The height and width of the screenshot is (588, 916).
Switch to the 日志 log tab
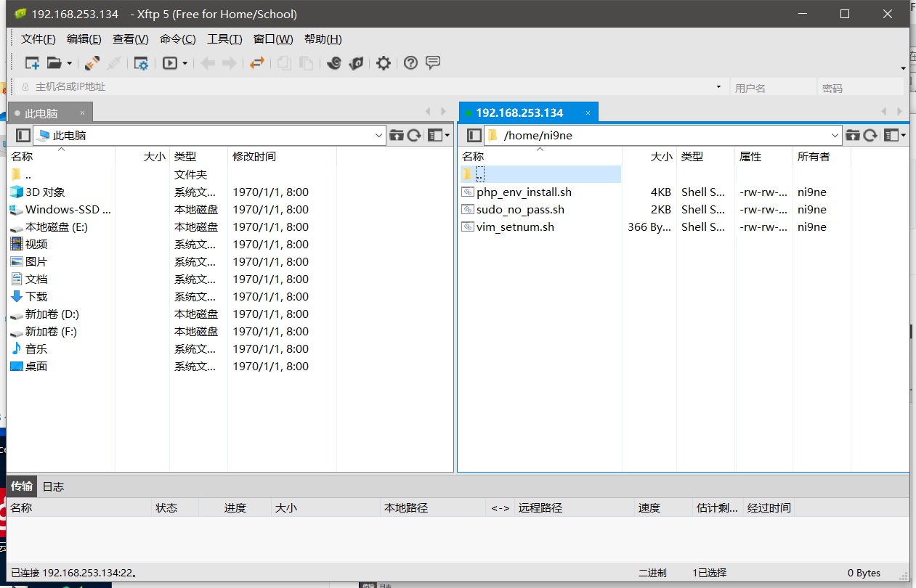point(53,486)
